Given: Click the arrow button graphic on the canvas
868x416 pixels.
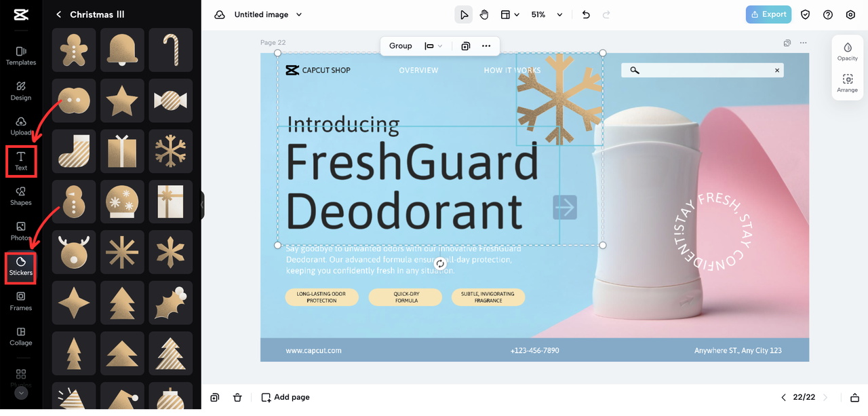Looking at the screenshot, I should (x=565, y=207).
